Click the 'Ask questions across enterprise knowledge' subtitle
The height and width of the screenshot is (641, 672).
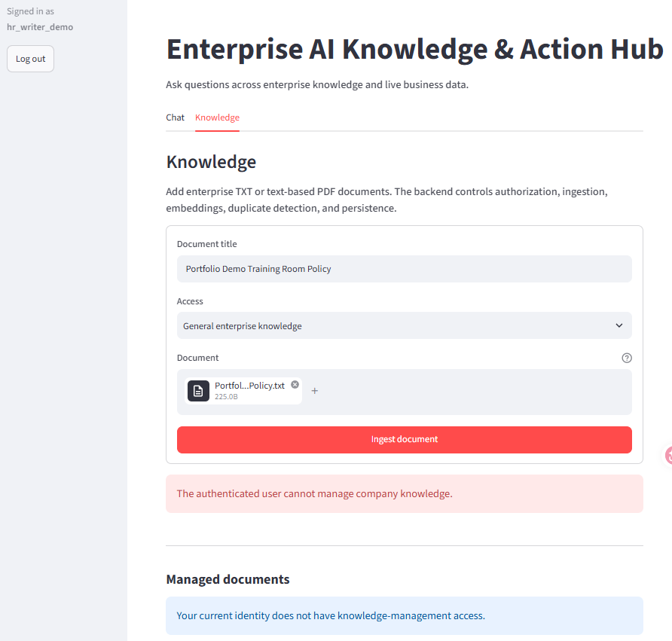tap(317, 84)
